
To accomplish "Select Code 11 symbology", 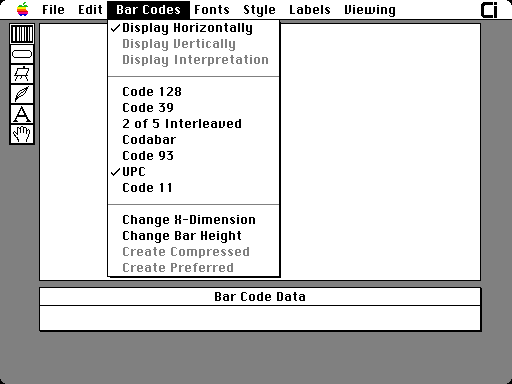I will pyautogui.click(x=193, y=188).
